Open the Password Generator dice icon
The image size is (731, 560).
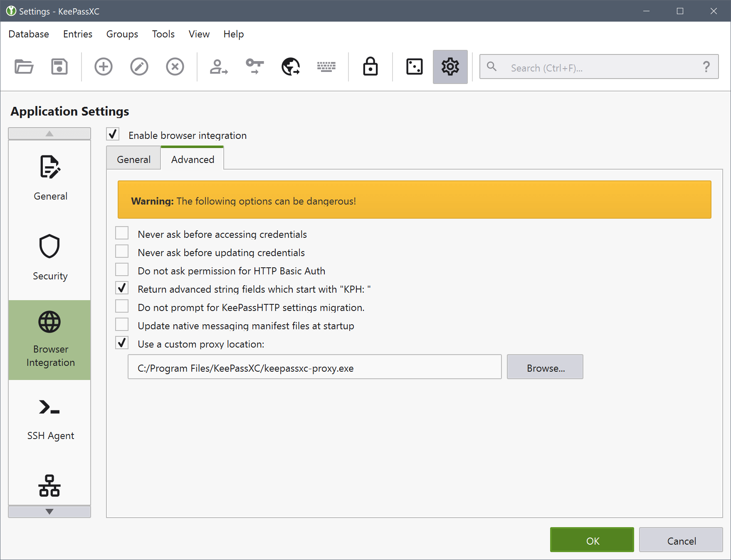(414, 67)
